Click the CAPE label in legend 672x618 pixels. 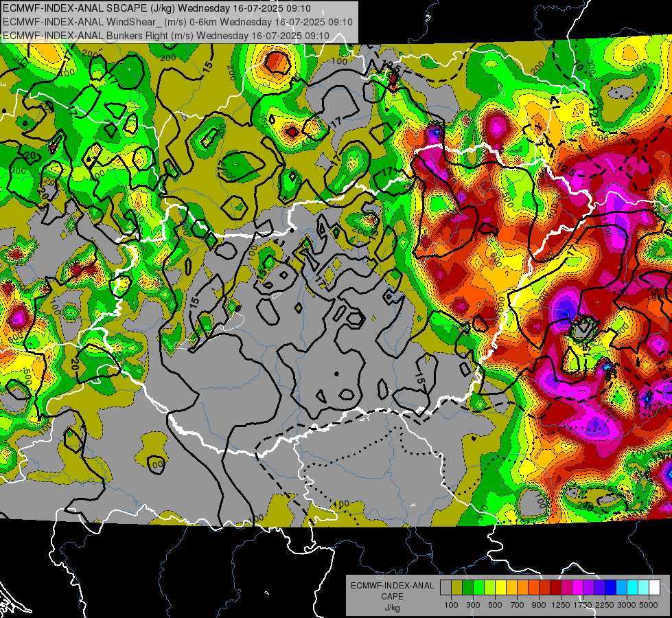[x=392, y=597]
